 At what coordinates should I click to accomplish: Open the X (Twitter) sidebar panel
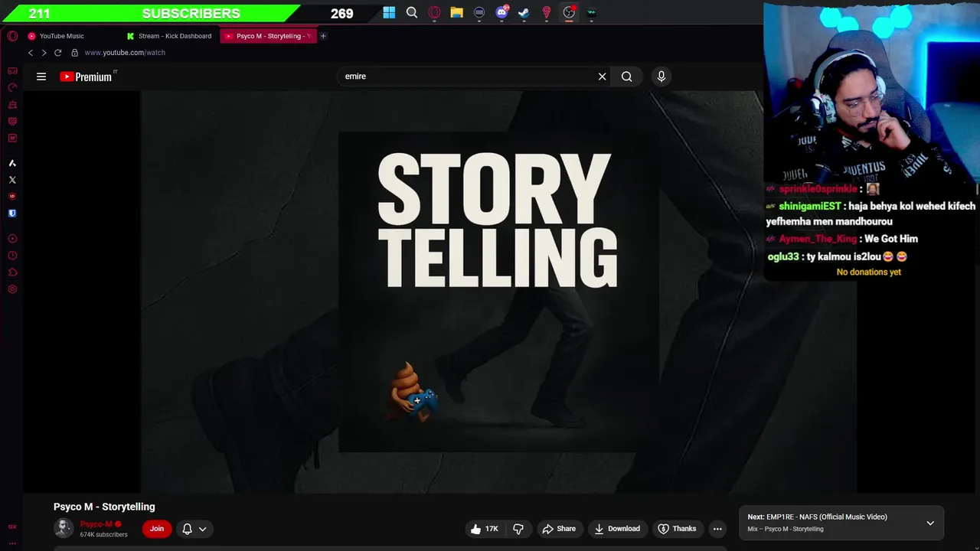pos(12,180)
